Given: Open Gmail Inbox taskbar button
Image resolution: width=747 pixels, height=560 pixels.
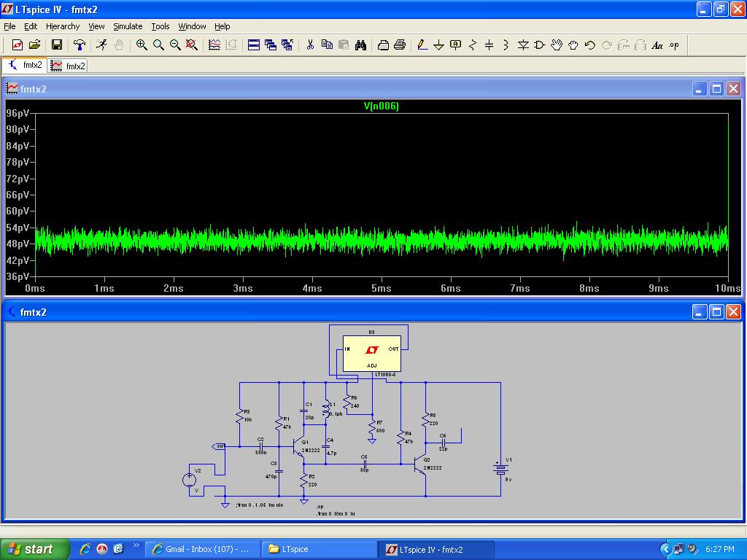Looking at the screenshot, I should (203, 549).
